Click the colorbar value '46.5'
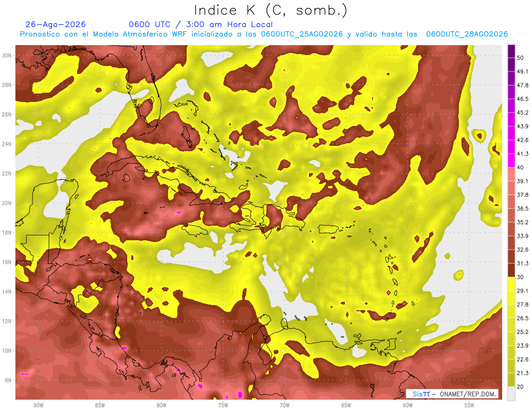 click(x=522, y=98)
